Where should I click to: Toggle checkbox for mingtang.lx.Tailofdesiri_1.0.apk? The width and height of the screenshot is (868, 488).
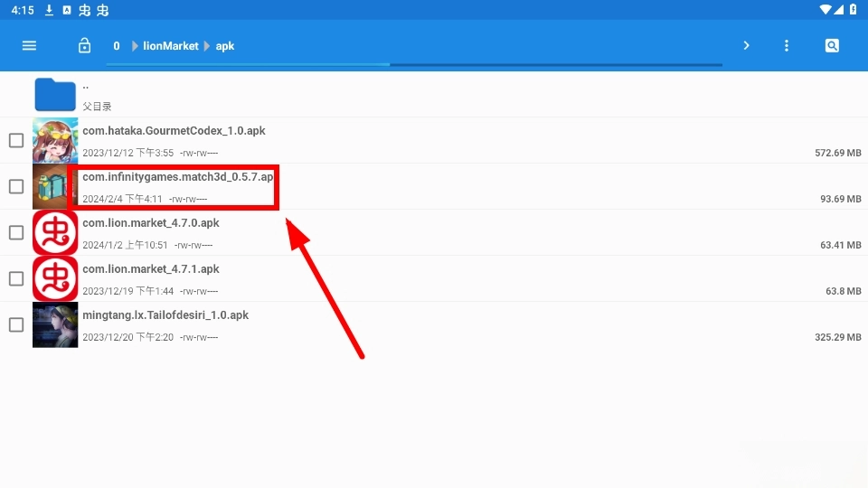[x=16, y=325]
